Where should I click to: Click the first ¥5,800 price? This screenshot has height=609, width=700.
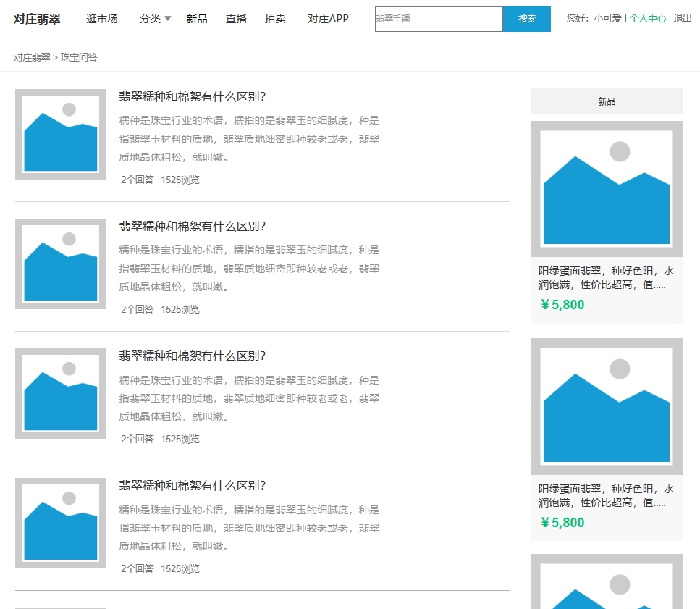click(x=562, y=305)
